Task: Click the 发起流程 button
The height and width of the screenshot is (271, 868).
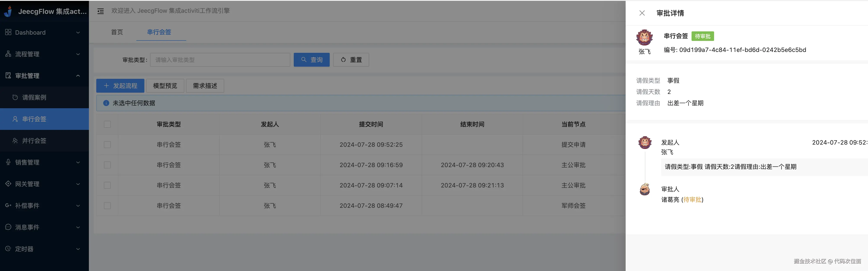Action: pos(120,86)
